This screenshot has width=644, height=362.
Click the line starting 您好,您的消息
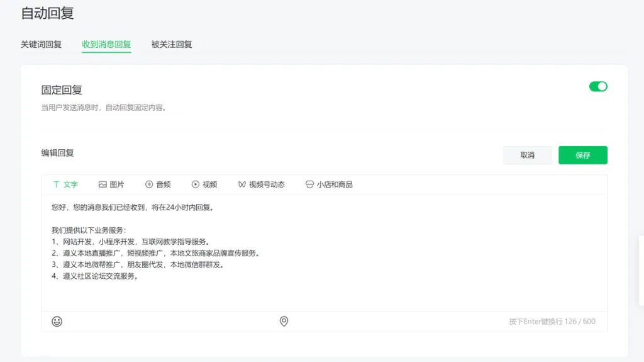point(133,207)
